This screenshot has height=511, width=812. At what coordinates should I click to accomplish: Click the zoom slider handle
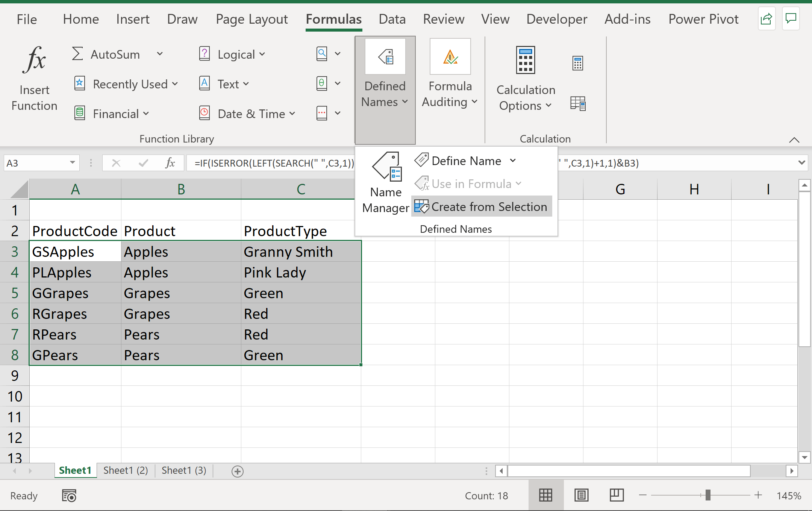point(708,495)
